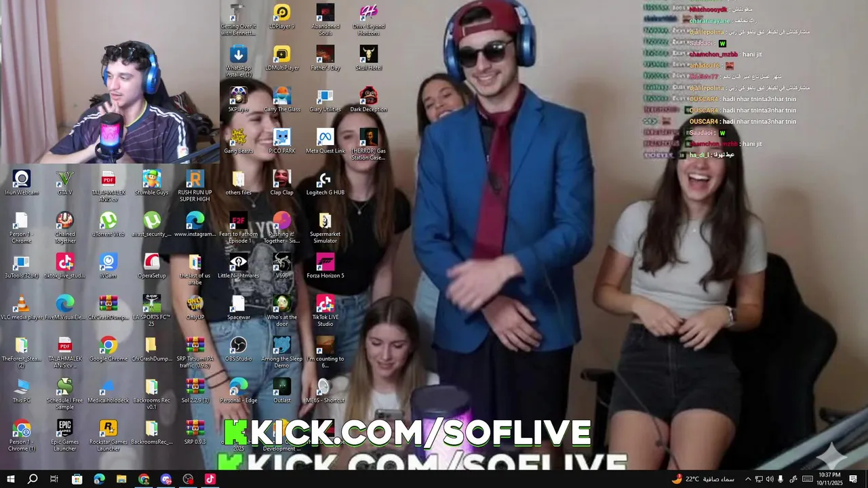This screenshot has width=868, height=488.
Task: Open uTorrent Web desktop shortcut
Action: click(x=108, y=224)
